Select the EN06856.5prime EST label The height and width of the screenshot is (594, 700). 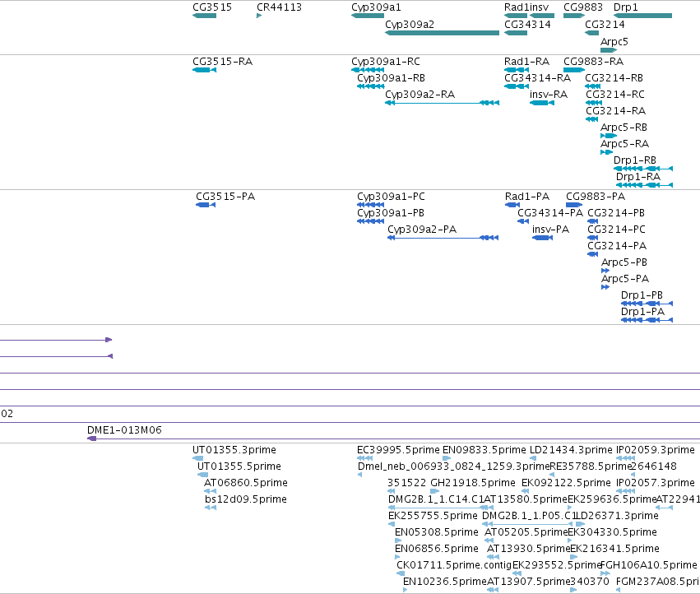point(436,549)
